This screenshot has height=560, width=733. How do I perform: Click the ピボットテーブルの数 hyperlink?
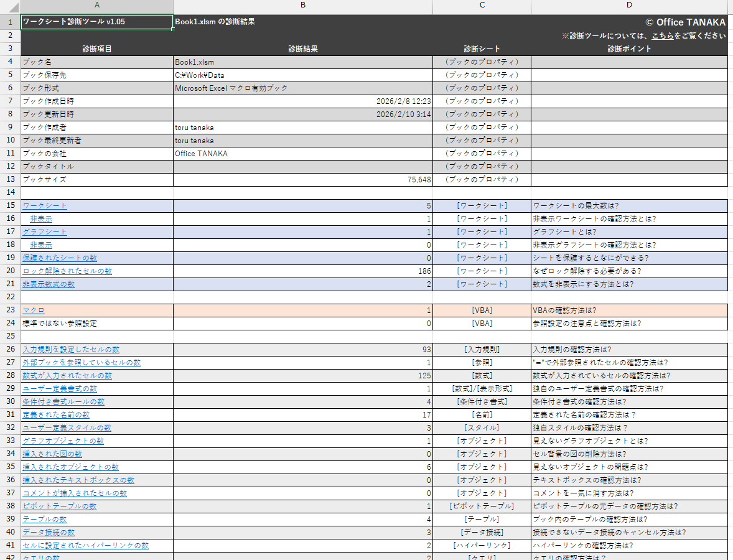[59, 506]
